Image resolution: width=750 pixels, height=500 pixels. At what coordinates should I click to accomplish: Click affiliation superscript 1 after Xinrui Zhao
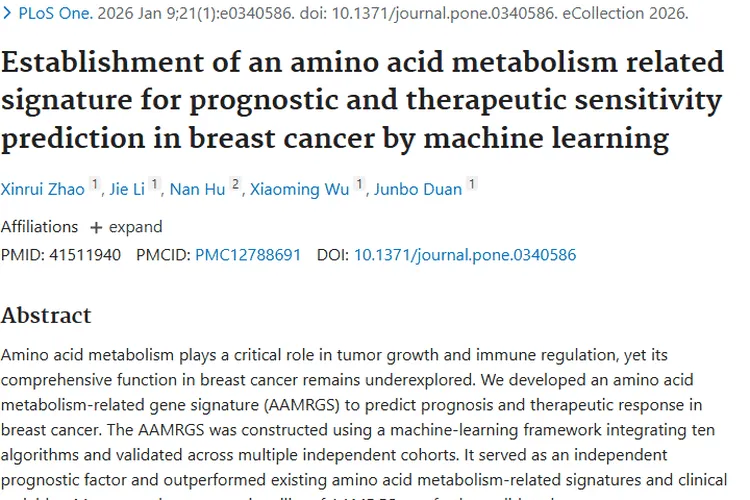pyautogui.click(x=94, y=183)
